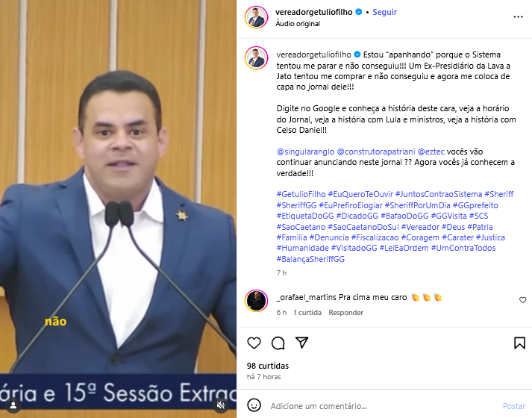Open the three-dot more options menu
This screenshot has width=532, height=418.
coord(518,17)
